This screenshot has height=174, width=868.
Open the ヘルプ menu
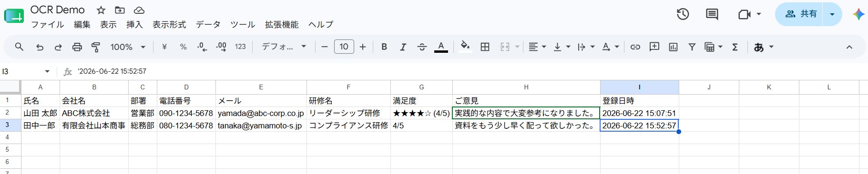321,24
